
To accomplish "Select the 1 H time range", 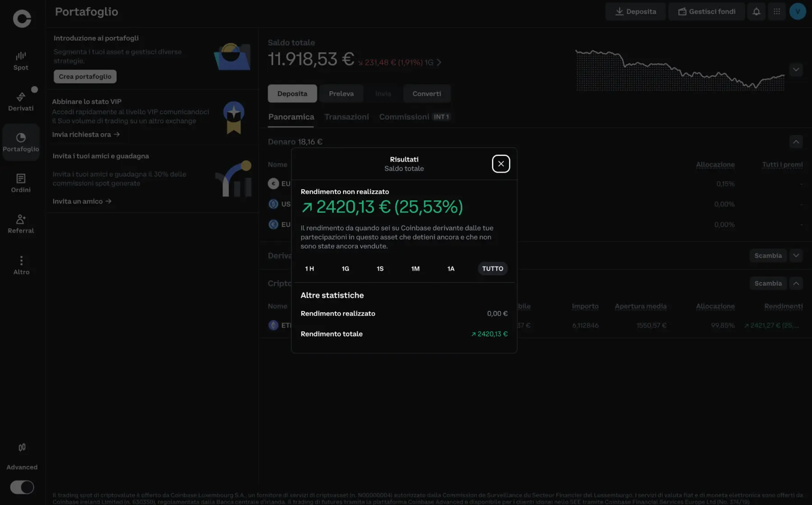I will [309, 269].
